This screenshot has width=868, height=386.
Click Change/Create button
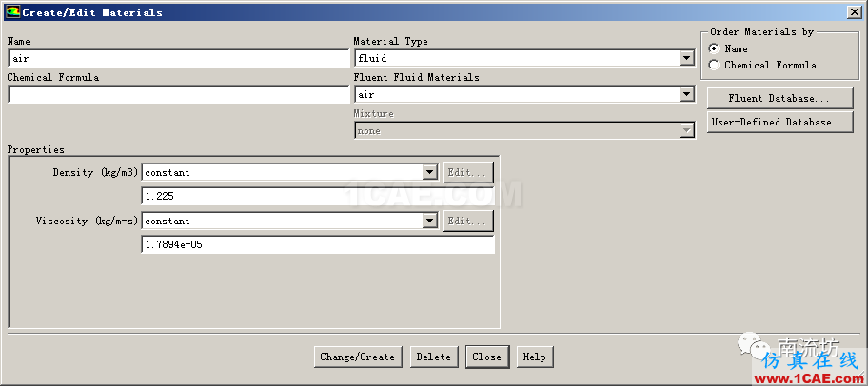pyautogui.click(x=358, y=357)
